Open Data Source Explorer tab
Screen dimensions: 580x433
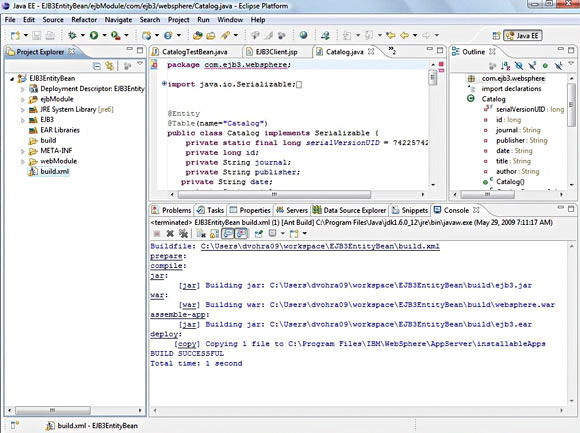[350, 210]
